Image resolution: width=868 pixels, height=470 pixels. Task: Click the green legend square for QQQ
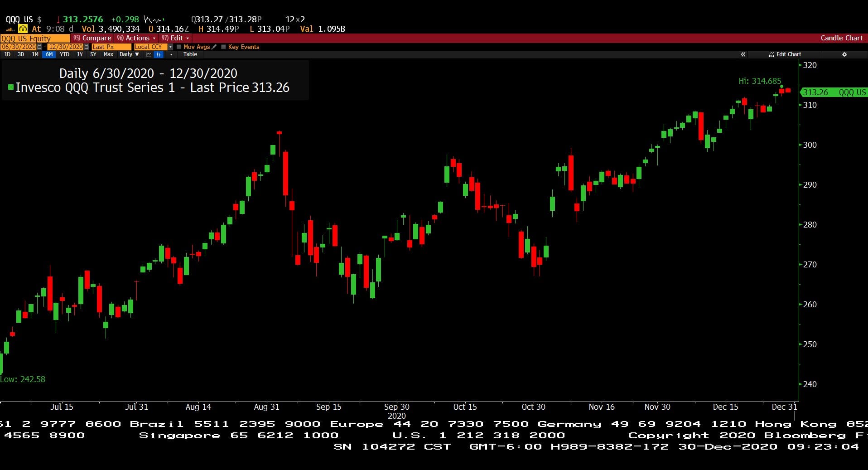coord(11,87)
